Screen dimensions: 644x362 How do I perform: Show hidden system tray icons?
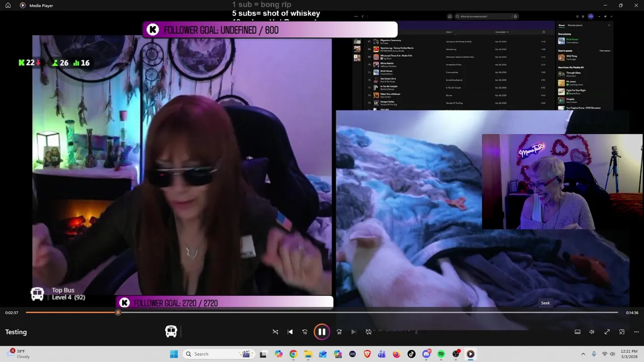pyautogui.click(x=583, y=354)
